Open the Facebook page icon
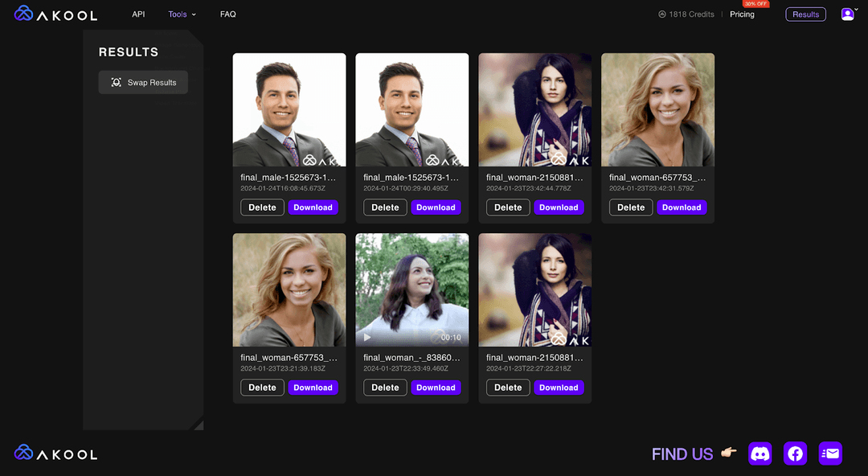868x476 pixels. click(795, 453)
